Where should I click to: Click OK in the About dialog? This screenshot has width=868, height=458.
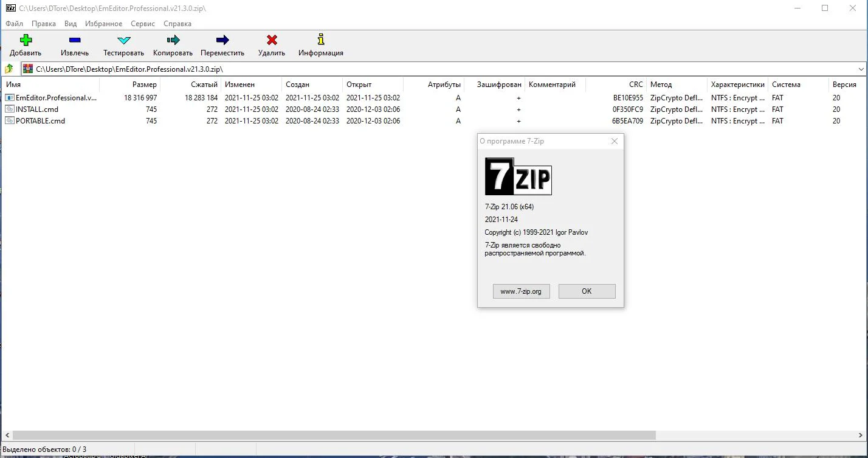coord(587,291)
